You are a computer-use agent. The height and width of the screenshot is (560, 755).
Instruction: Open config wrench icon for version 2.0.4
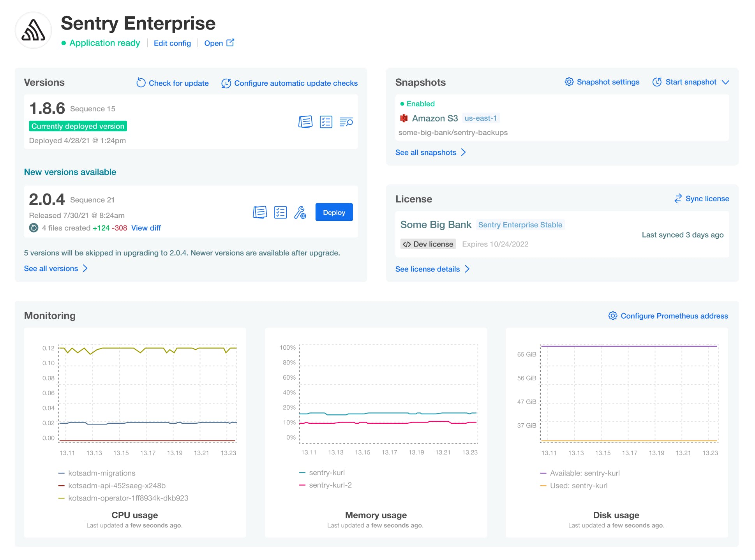point(300,212)
